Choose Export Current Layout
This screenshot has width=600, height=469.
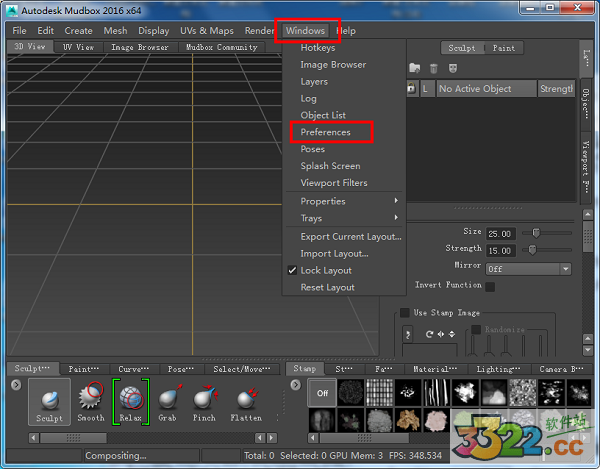[x=351, y=237]
